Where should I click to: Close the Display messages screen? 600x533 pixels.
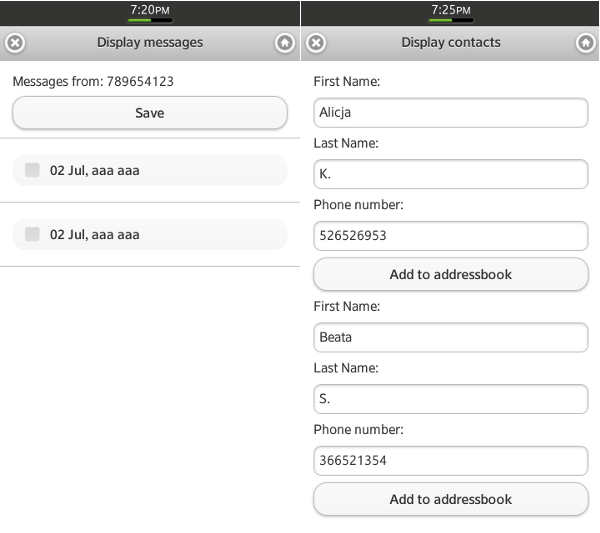(x=15, y=43)
